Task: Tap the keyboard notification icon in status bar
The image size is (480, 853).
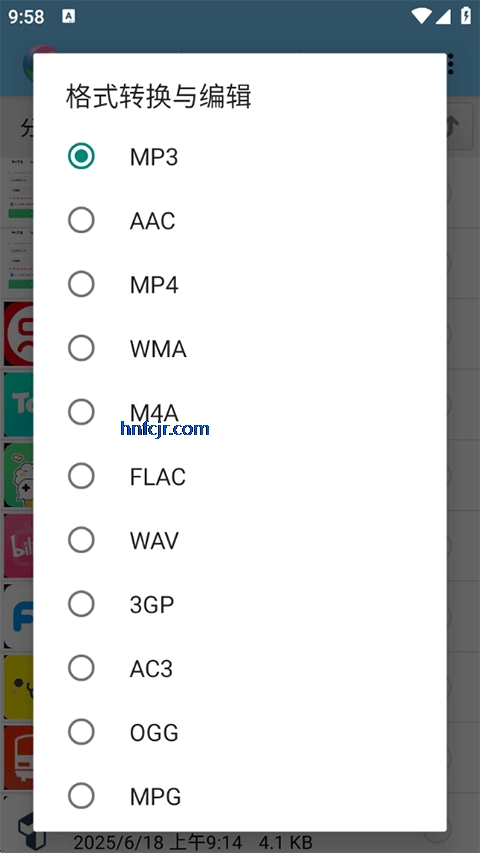Action: [69, 16]
